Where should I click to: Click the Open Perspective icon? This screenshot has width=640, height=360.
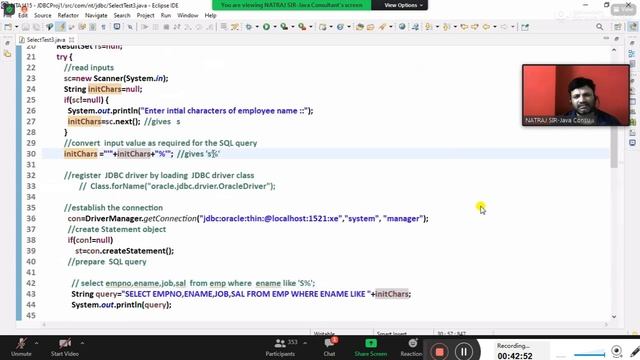(618, 27)
